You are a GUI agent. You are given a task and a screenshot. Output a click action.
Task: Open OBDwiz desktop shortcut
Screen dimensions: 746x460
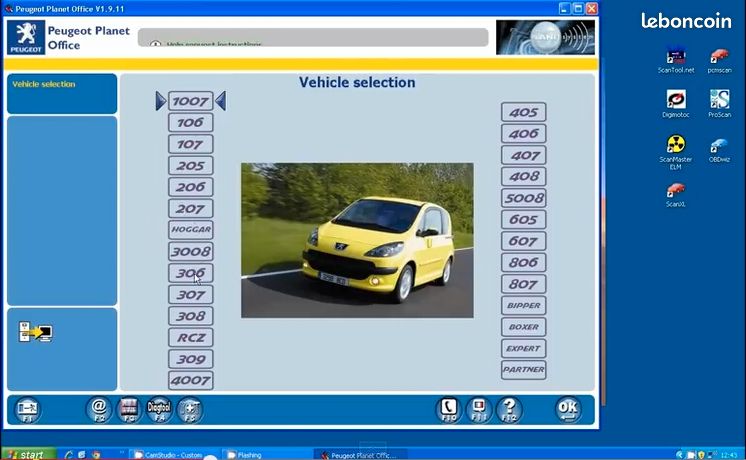point(719,149)
